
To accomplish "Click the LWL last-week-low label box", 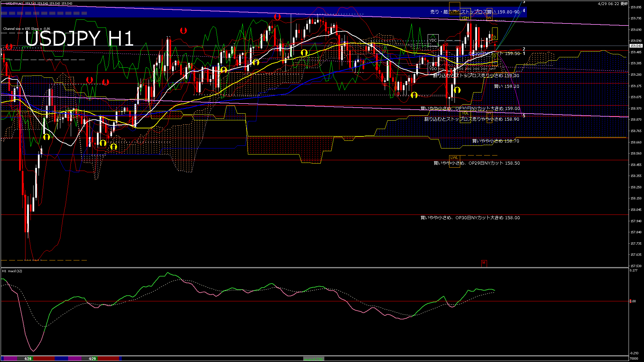I will [454, 158].
